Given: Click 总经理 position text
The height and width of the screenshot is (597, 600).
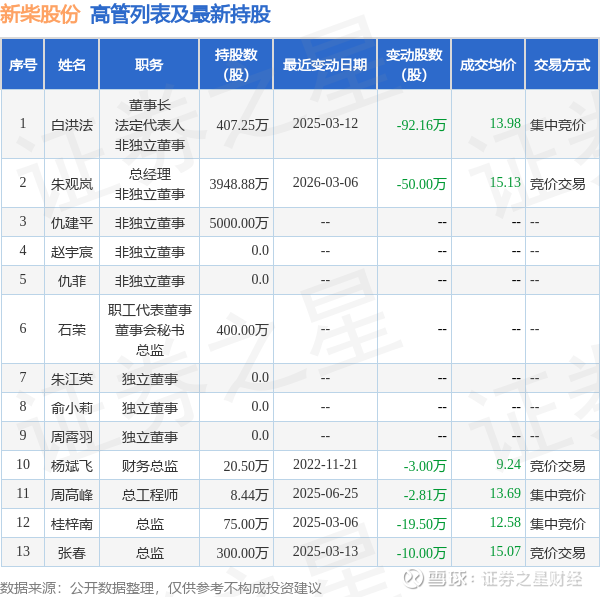Looking at the screenshot, I should tap(150, 174).
